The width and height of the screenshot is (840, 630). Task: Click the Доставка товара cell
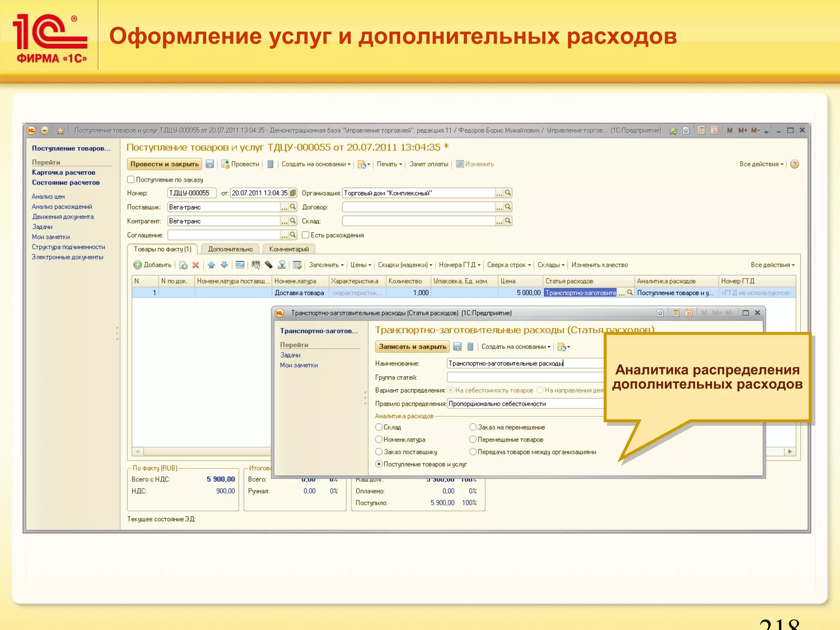(x=300, y=292)
